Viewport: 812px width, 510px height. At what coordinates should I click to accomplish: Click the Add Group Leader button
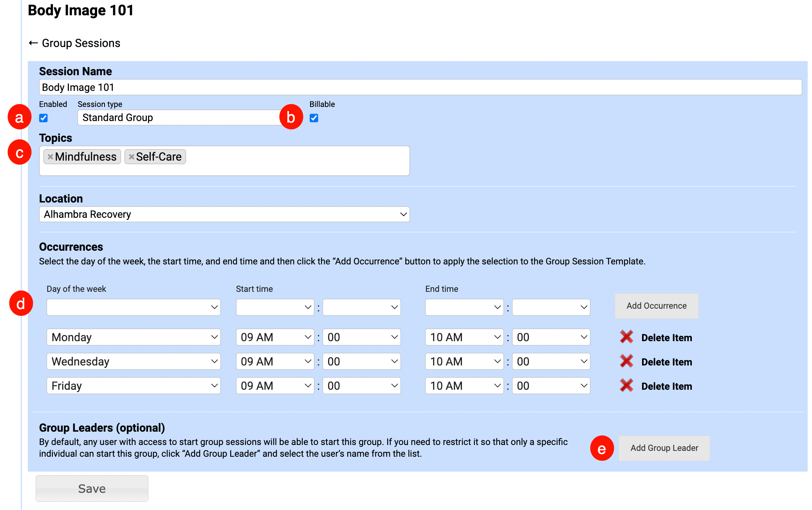click(x=664, y=448)
